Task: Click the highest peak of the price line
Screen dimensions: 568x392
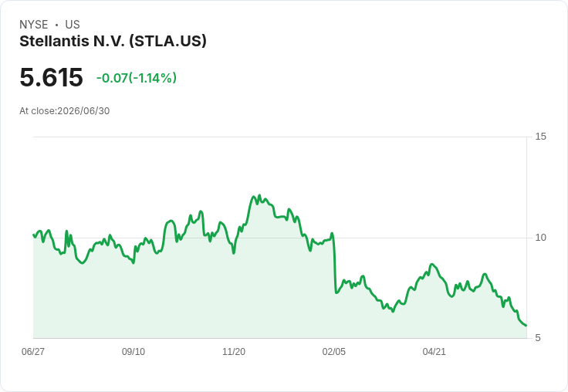Action: tap(259, 195)
